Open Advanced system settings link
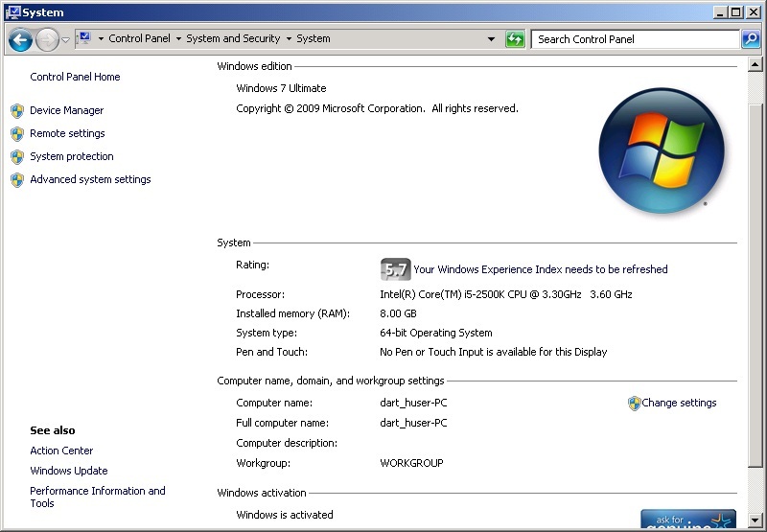The height and width of the screenshot is (532, 767). tap(90, 179)
